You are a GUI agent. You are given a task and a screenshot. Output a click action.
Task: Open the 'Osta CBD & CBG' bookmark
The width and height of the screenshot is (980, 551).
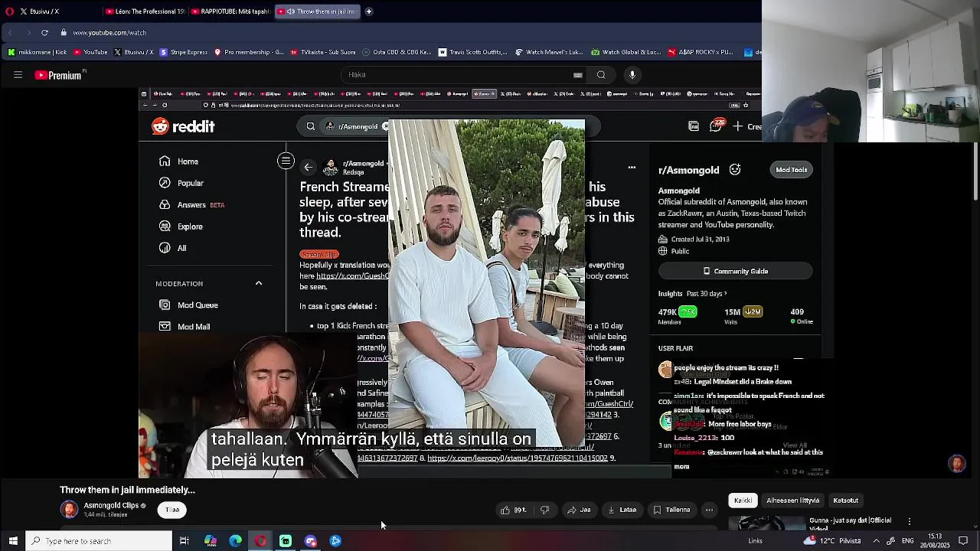[x=397, y=52]
